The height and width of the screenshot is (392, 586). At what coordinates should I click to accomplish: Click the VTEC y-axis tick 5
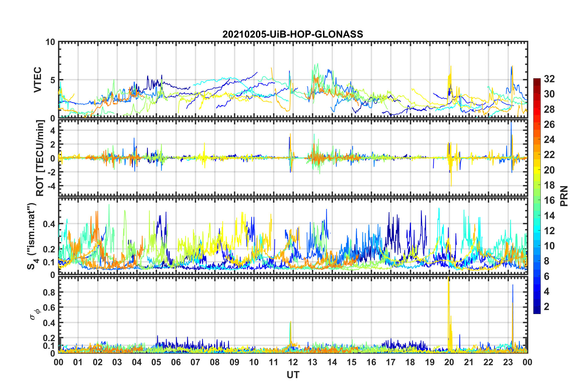[x=53, y=80]
